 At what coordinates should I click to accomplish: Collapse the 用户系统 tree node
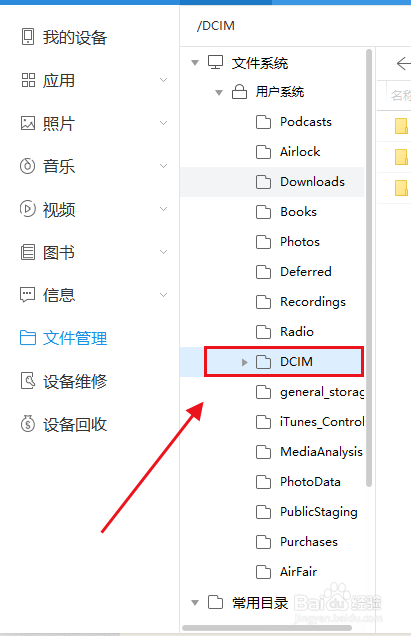219,92
